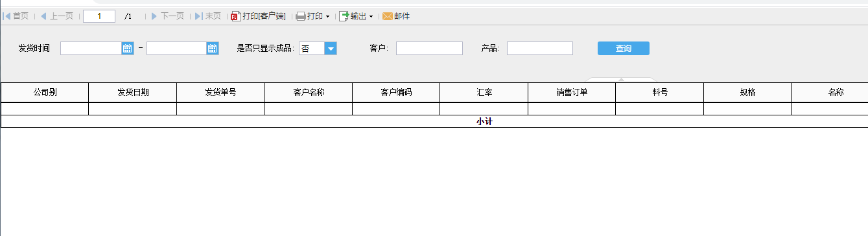Open calendar for end shipping date
This screenshot has height=236, width=868.
(213, 48)
